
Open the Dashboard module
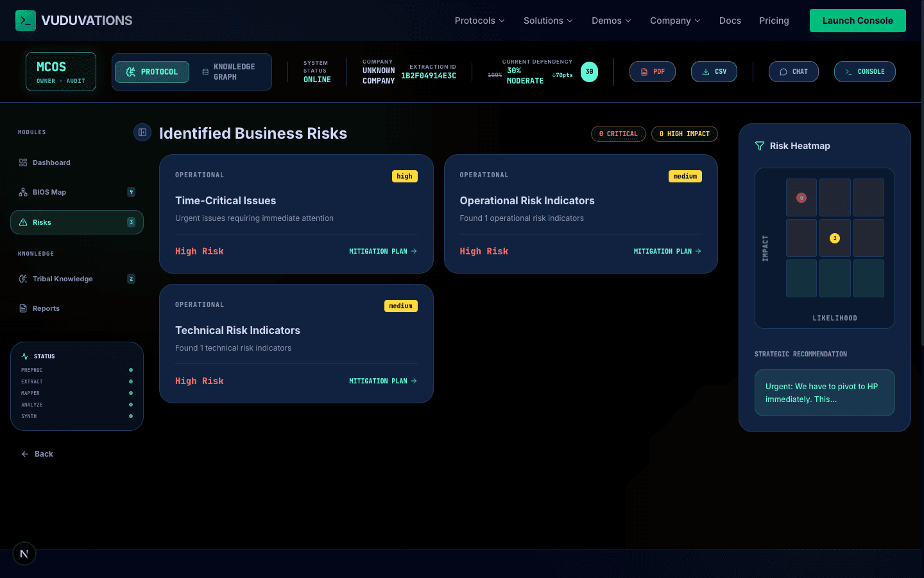(77, 162)
